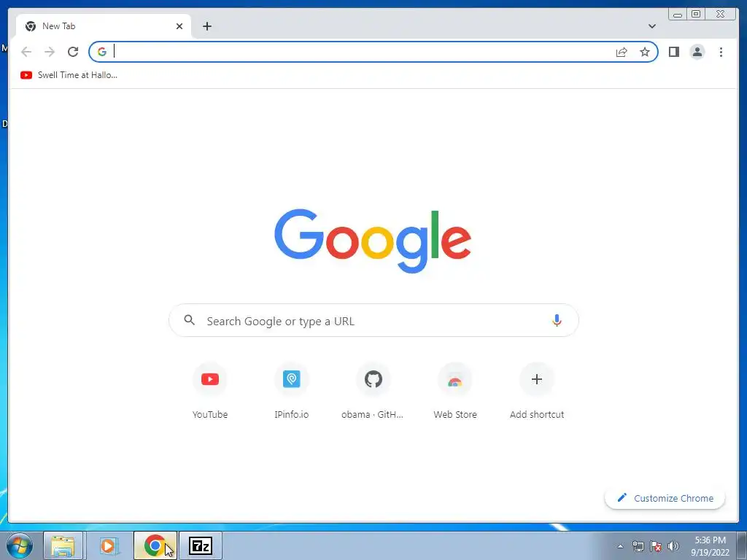747x560 pixels.
Task: Open the Web Store shortcut
Action: [455, 392]
